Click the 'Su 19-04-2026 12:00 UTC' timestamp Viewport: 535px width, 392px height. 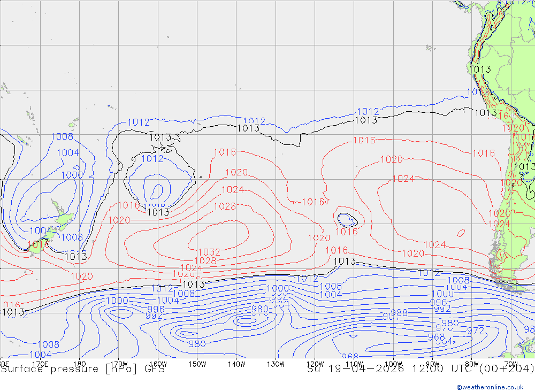[392, 369]
